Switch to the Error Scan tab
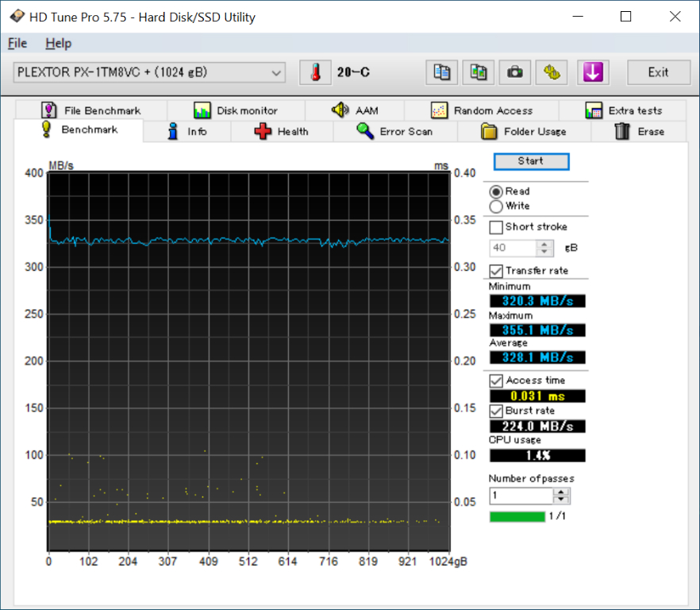The height and width of the screenshot is (610, 700). coord(394,131)
